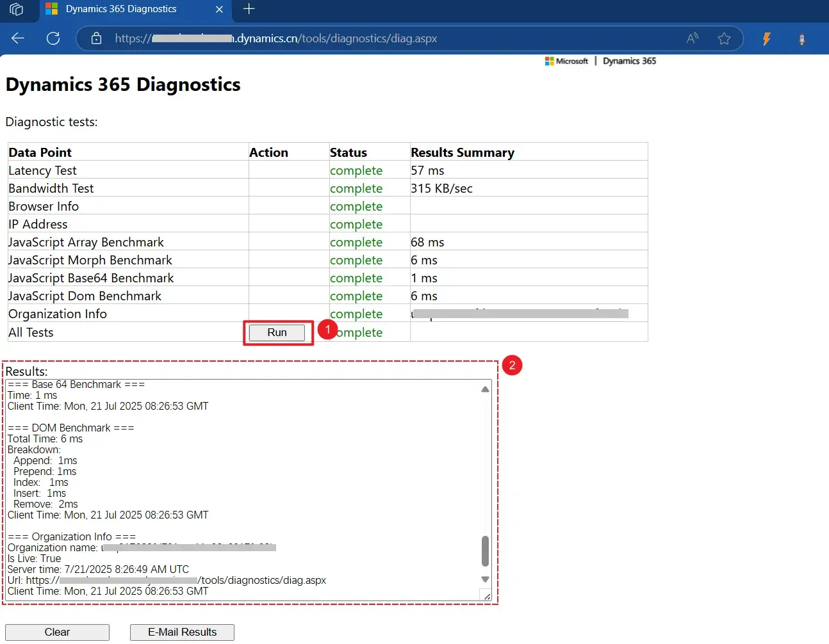This screenshot has height=644, width=829.
Task: Activate the Read aloud icon
Action: [693, 38]
